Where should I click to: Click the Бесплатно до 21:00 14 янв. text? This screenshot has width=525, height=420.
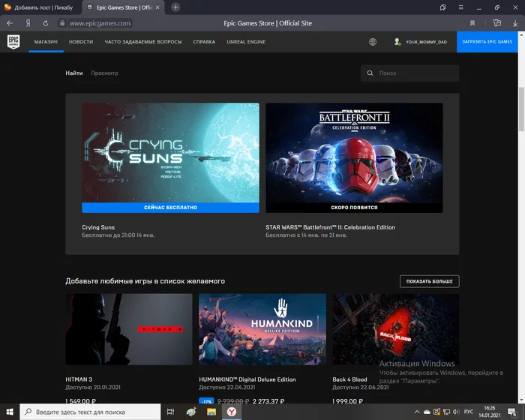pyautogui.click(x=118, y=235)
